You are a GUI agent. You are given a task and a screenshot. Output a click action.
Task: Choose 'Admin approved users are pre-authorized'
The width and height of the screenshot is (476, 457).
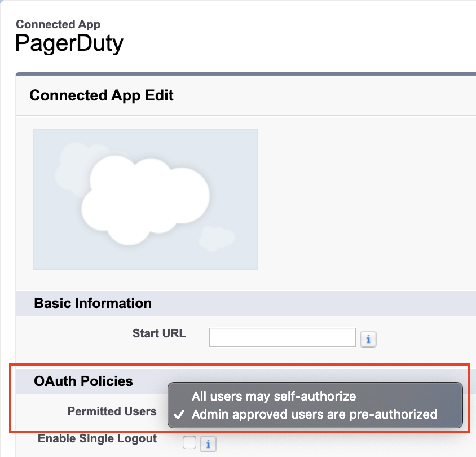click(301, 414)
